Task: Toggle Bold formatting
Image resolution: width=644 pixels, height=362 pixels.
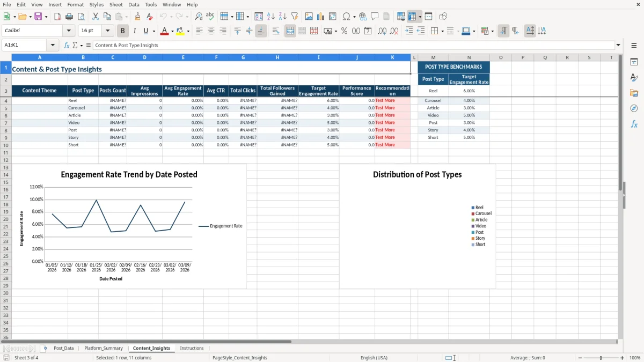Action: (123, 31)
